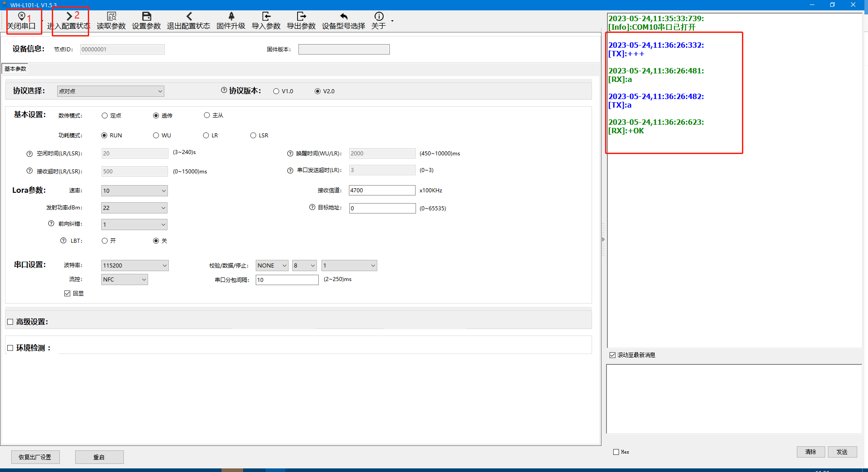Select the WU power mode
Viewport: 868px width, 472px height.
pos(156,136)
